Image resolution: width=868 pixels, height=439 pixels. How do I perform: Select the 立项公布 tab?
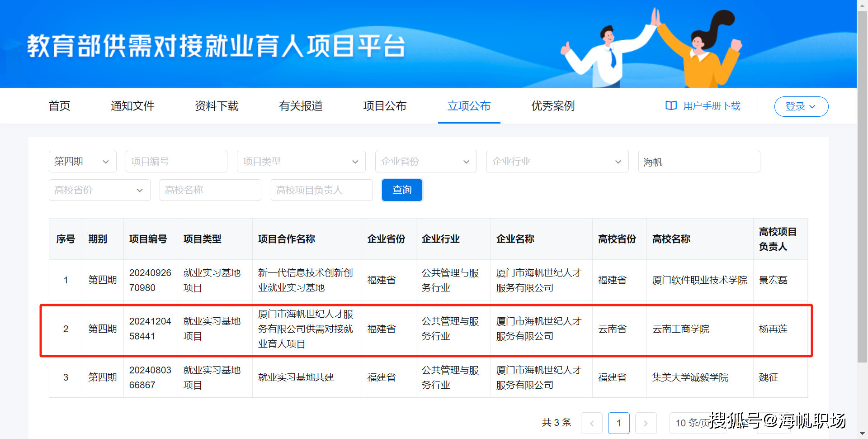pyautogui.click(x=469, y=106)
